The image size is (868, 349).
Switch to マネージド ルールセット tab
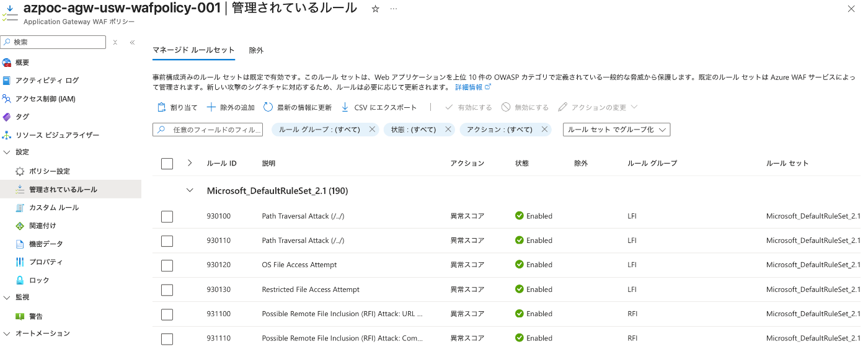point(193,50)
